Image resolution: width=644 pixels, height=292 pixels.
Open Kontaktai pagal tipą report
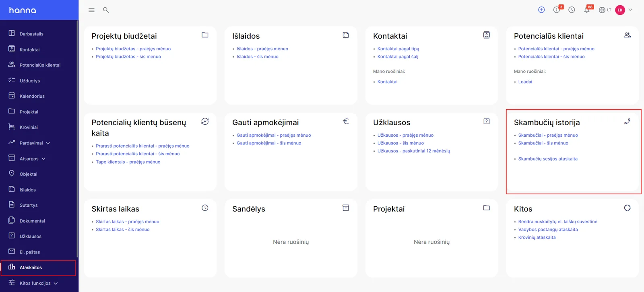click(398, 49)
